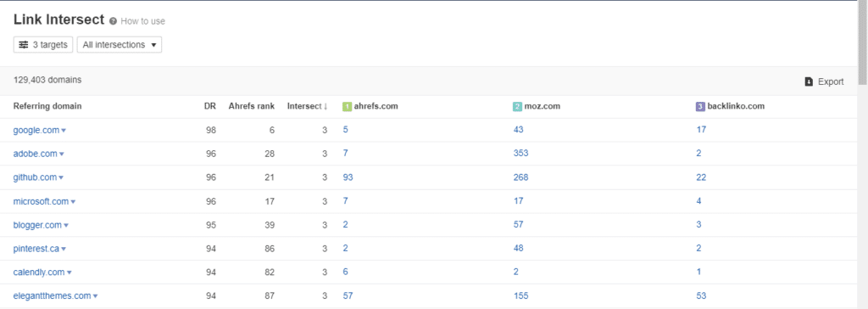This screenshot has height=309, width=868.
Task: Click github.com's 268 moz.com links count
Action: click(521, 177)
